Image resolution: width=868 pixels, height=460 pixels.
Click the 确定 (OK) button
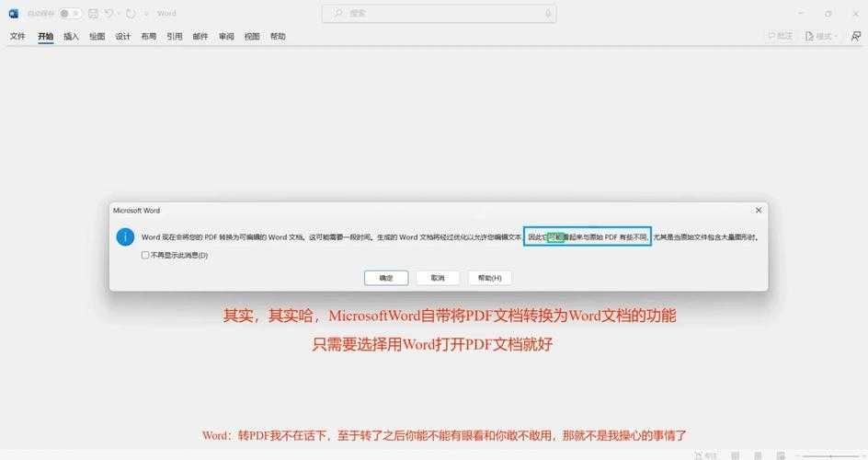[x=386, y=278]
